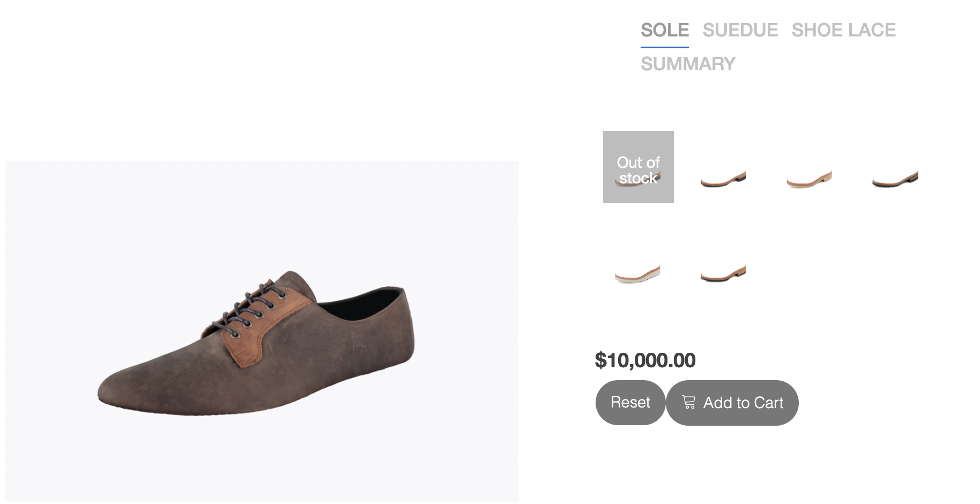Choose the white chunky lug sole
Image resolution: width=980 pixels, height=504 pixels.
click(637, 274)
